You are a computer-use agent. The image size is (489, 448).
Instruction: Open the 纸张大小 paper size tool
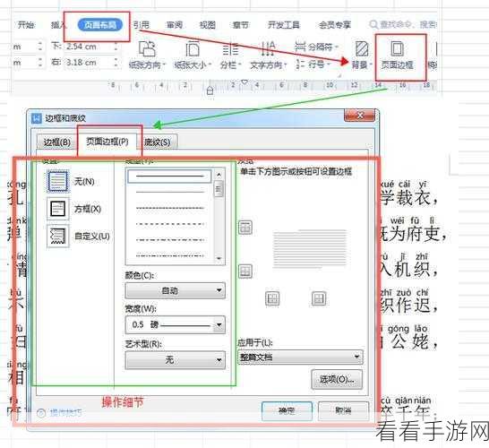point(193,56)
